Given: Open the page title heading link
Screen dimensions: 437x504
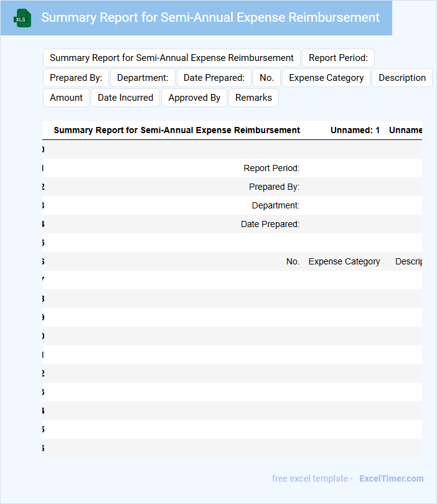Looking at the screenshot, I should coord(210,17).
